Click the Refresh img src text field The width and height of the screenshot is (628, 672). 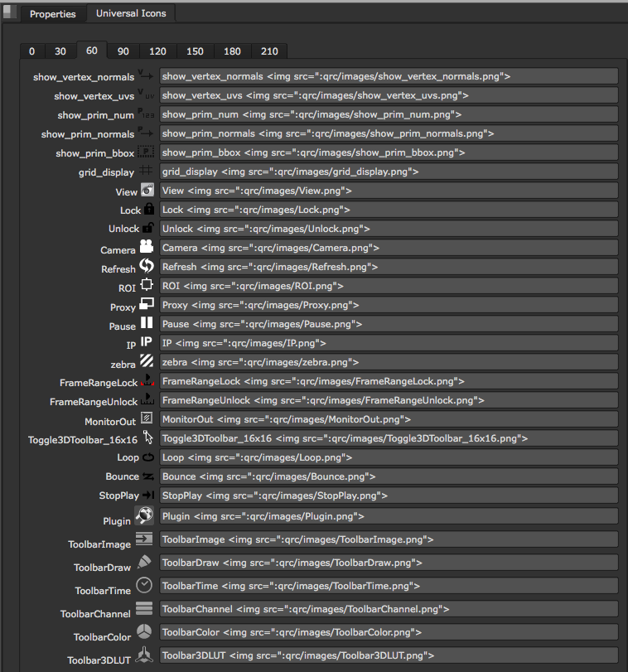coord(389,267)
